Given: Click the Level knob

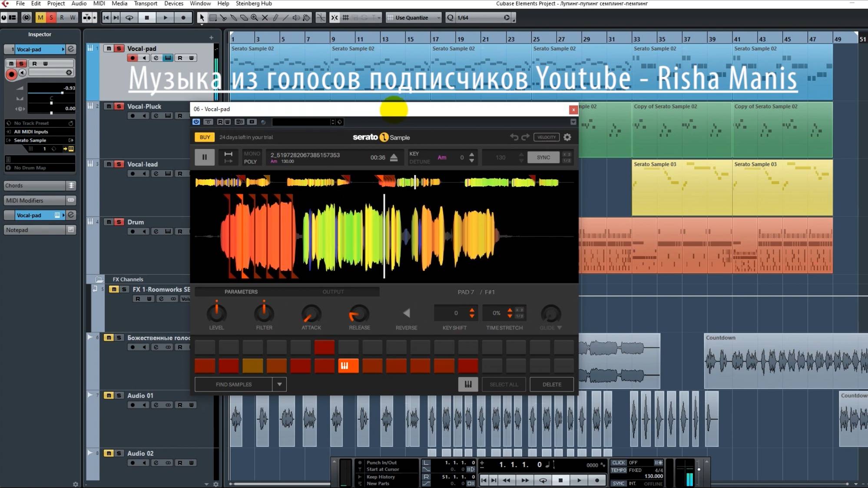Looking at the screenshot, I should coord(216,313).
